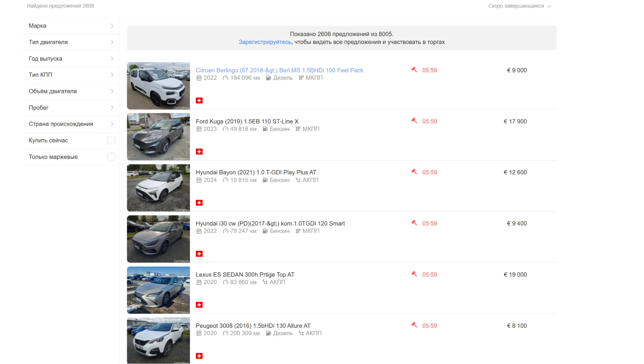Screen dimensions: 644x364
Task: Click the gearbox icon beside МКПП on Hyundai i30
Action: tap(298, 231)
